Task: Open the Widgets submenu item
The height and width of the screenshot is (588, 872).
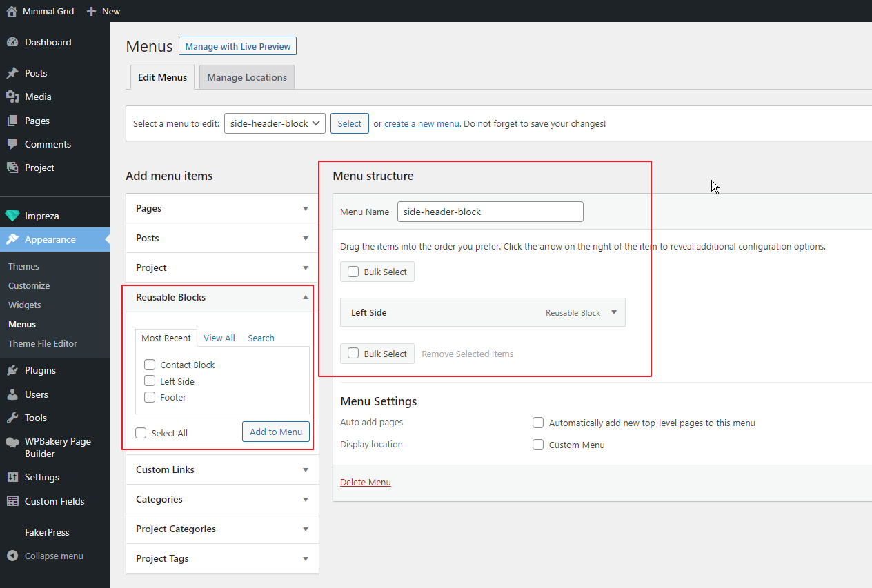Action: (x=25, y=305)
